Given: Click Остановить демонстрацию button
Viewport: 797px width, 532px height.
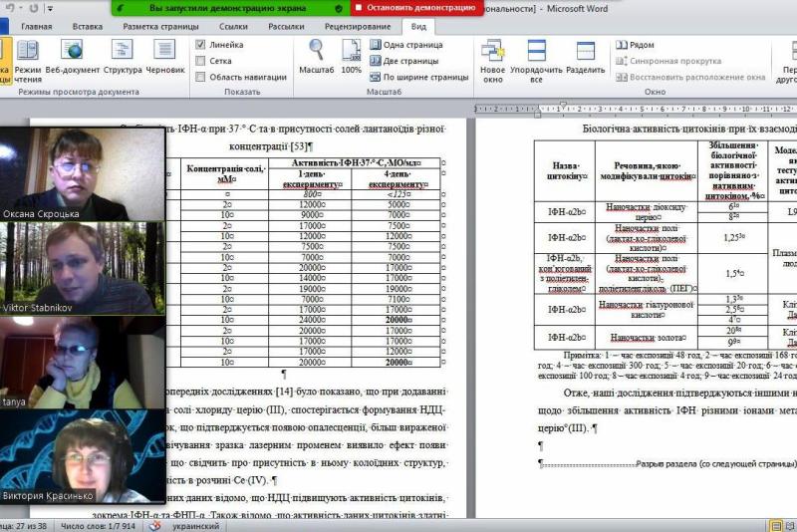Looking at the screenshot, I should pyautogui.click(x=416, y=8).
